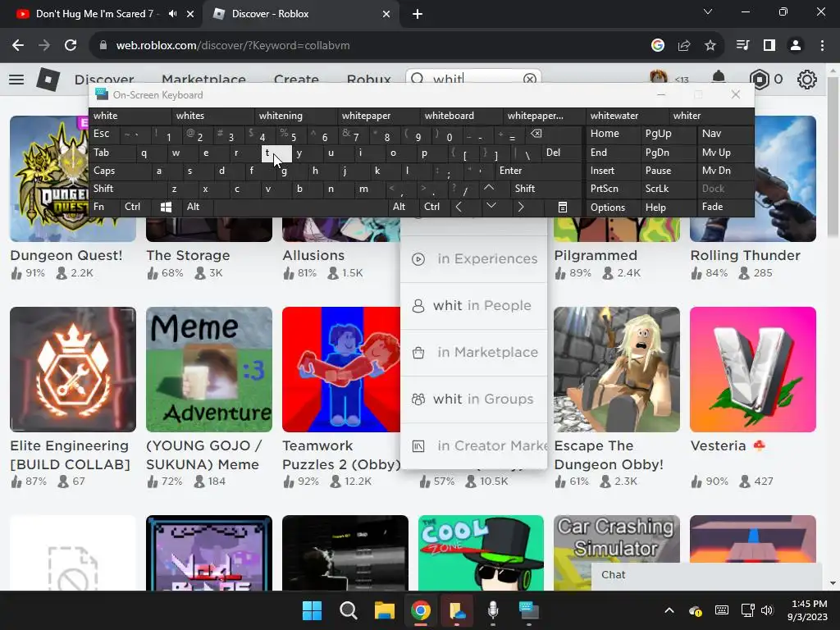The width and height of the screenshot is (840, 630).
Task: Open the Vesteria game thumbnail
Action: tap(753, 370)
